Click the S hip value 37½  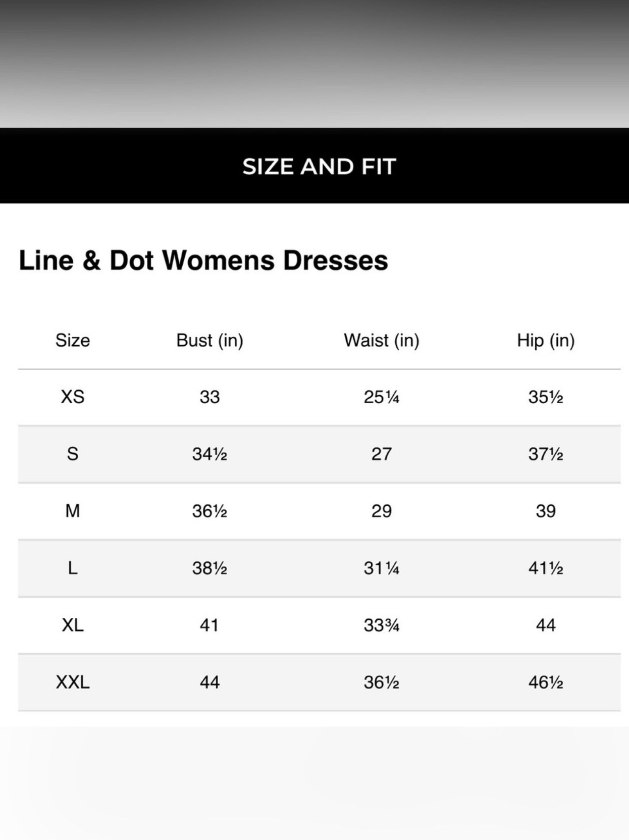(546, 454)
